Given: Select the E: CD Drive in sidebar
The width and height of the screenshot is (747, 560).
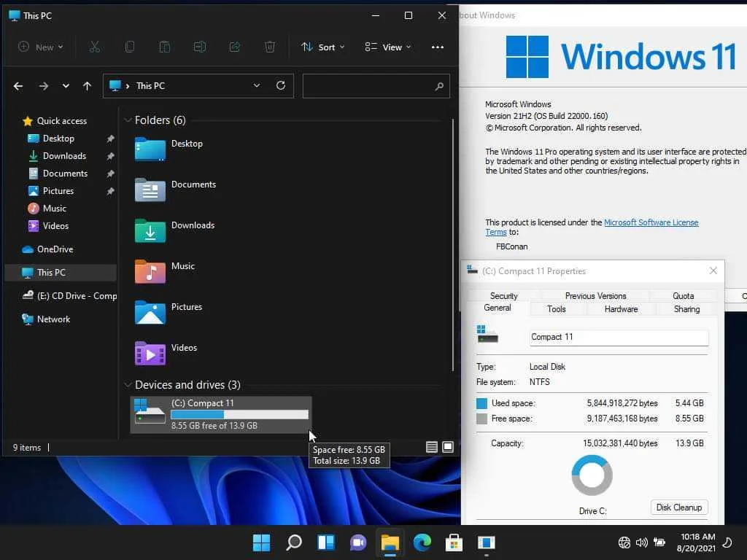Looking at the screenshot, I should 68,296.
